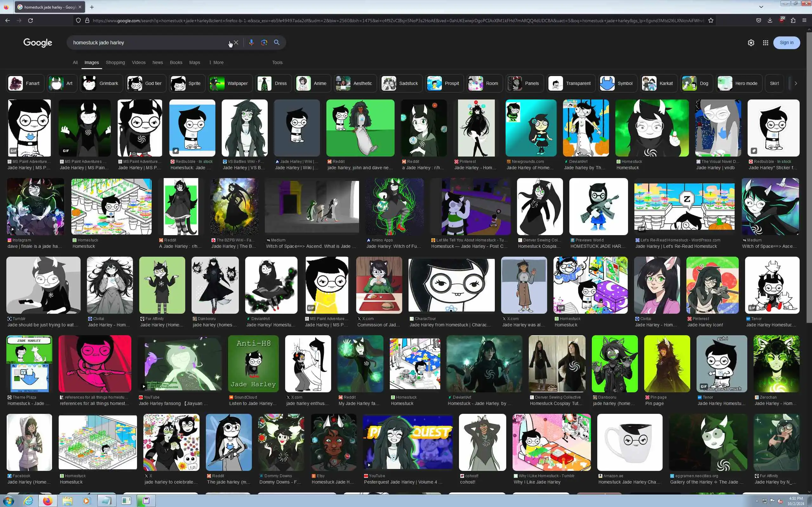Open Google quick settings gear

[751, 42]
